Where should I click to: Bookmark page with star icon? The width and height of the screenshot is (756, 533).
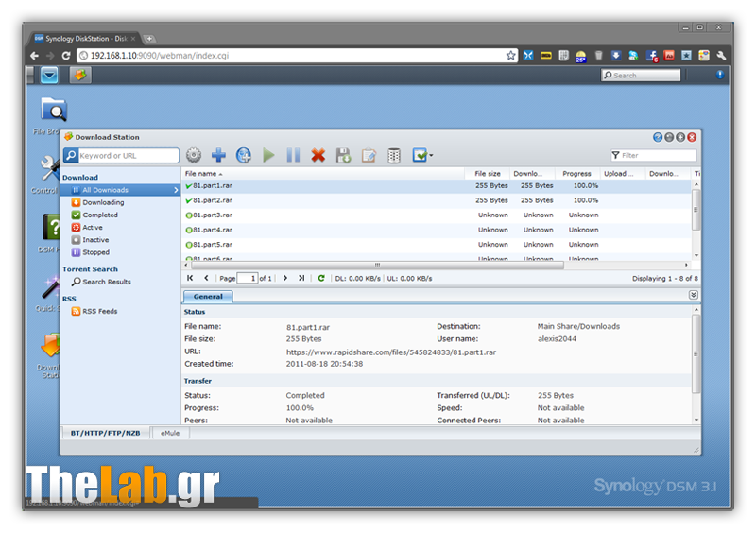[510, 56]
